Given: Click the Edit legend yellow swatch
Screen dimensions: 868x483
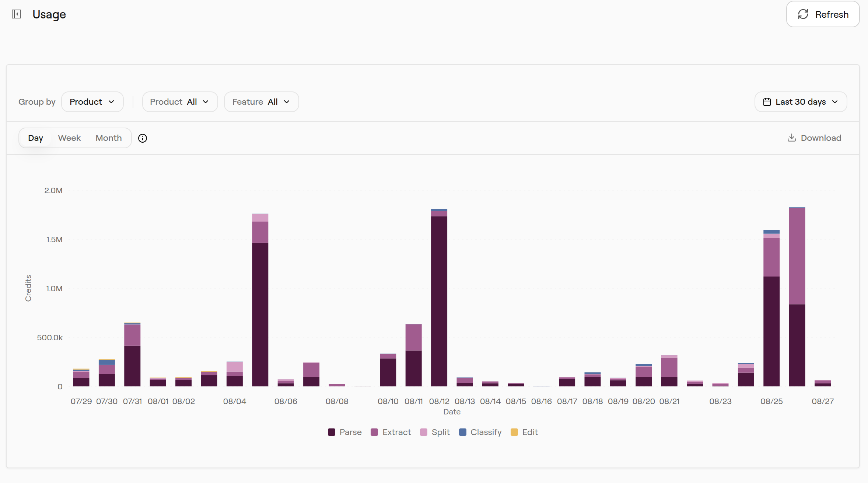Looking at the screenshot, I should (514, 432).
